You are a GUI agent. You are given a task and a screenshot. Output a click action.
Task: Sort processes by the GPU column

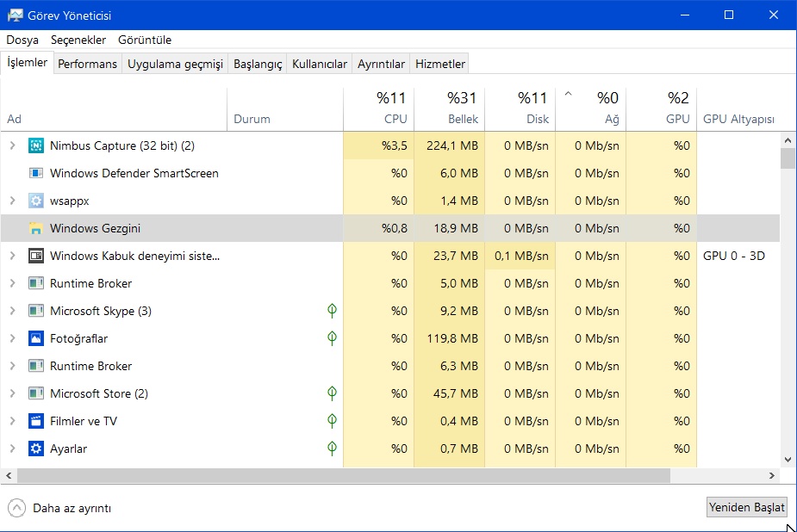pyautogui.click(x=661, y=108)
